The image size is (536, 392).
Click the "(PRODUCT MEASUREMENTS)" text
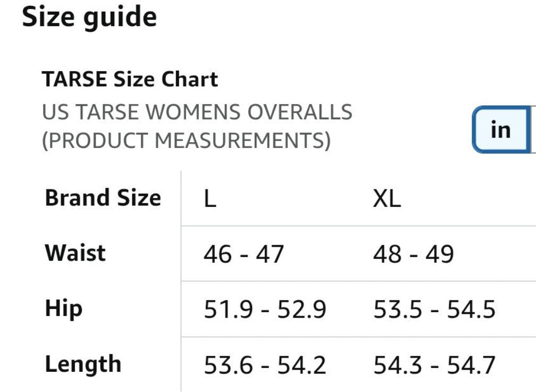(186, 140)
